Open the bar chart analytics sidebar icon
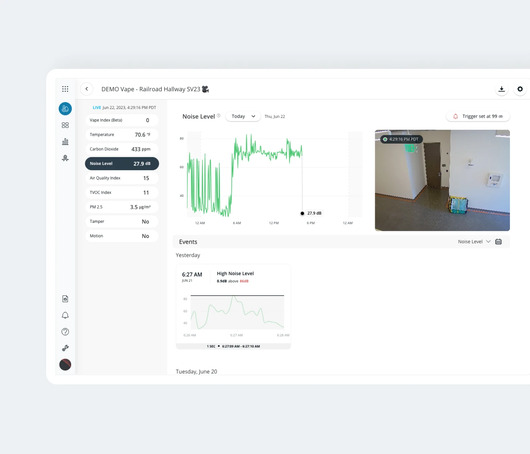The height and width of the screenshot is (454, 530). [65, 141]
